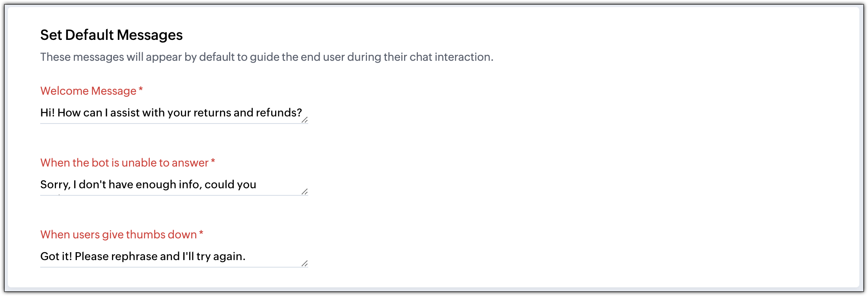Image resolution: width=868 pixels, height=296 pixels.
Task: Click the 'Set Default Messages' heading
Action: point(111,35)
